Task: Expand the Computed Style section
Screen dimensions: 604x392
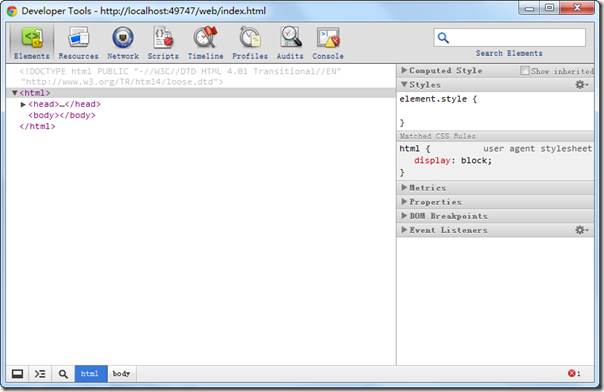Action: pos(404,70)
